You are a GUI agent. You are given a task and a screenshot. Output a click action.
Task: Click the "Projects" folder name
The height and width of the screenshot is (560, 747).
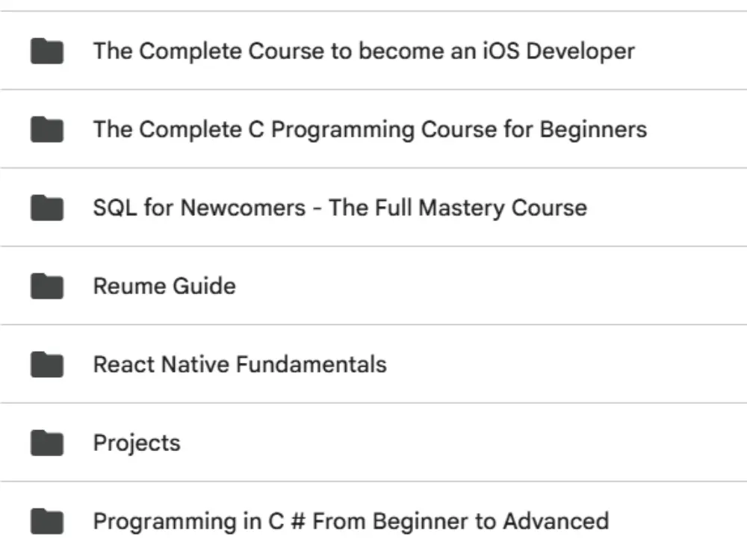point(136,443)
